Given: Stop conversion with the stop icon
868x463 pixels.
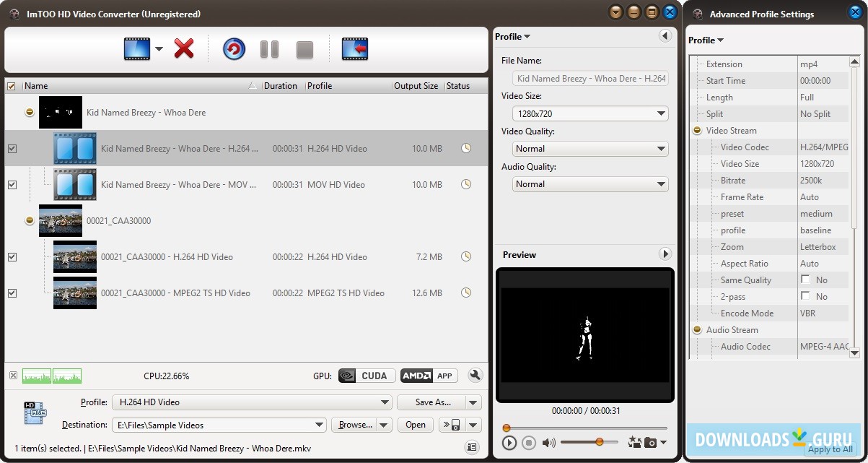Looking at the screenshot, I should click(304, 48).
